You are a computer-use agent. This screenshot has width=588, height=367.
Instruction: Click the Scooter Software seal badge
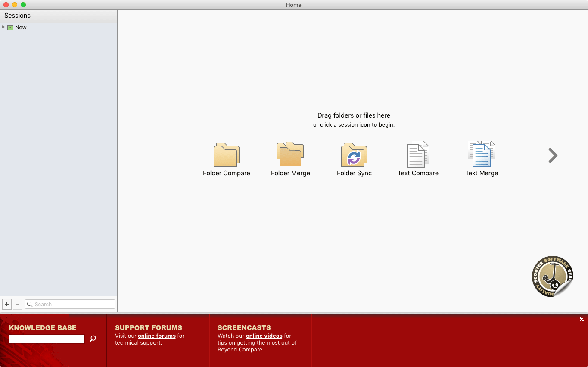tap(552, 277)
